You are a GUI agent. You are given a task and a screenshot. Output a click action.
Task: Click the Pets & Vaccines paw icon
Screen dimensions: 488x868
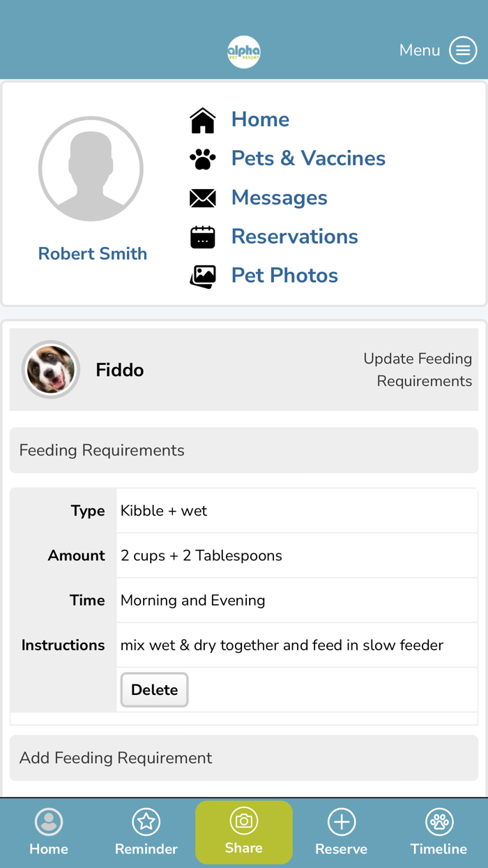(x=202, y=158)
